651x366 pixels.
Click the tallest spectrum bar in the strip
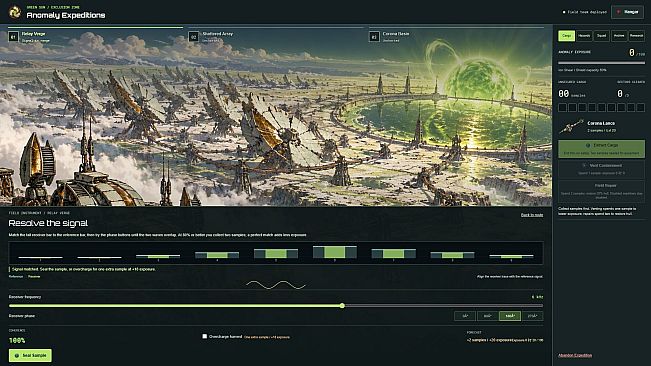pyautogui.click(x=335, y=252)
